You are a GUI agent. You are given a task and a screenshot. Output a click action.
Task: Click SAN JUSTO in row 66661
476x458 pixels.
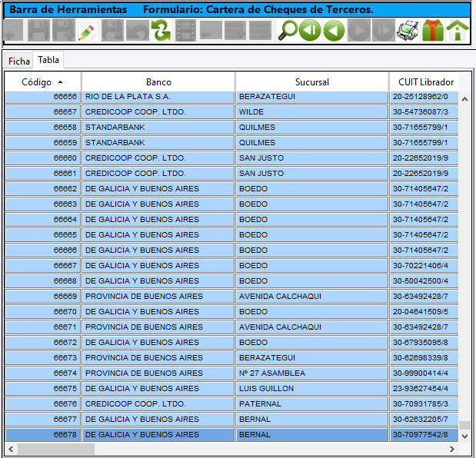point(311,174)
